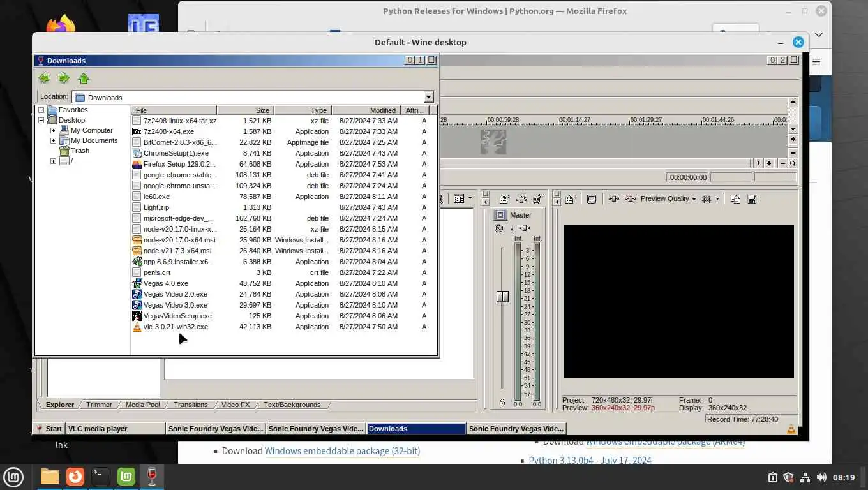The image size is (868, 490).
Task: Click the Master bus icon
Action: [x=500, y=215]
